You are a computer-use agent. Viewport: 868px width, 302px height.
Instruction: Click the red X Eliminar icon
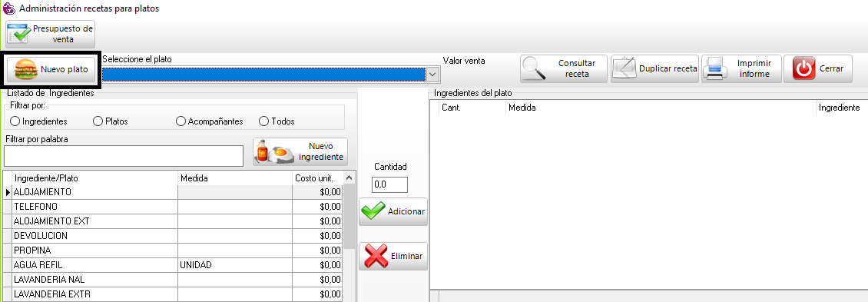[x=375, y=257]
